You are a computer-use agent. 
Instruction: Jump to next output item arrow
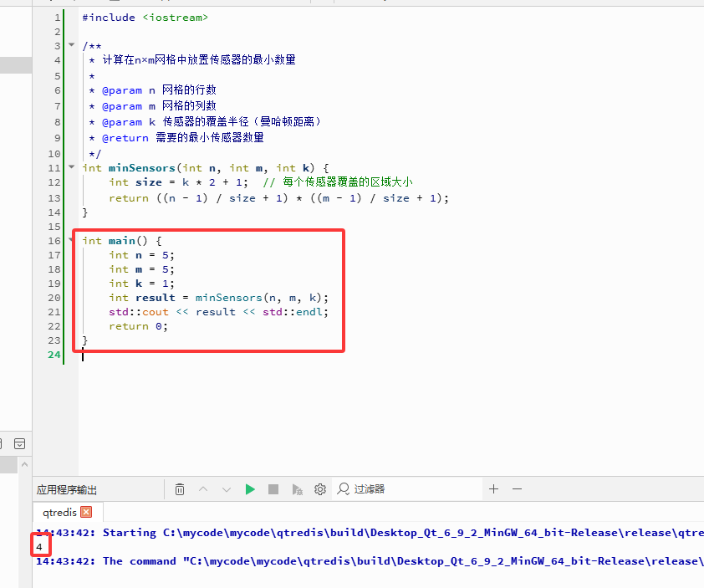pos(227,489)
